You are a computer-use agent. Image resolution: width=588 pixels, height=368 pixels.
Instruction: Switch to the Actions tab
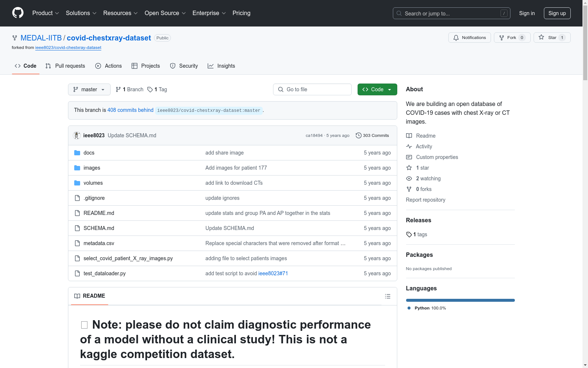pos(108,66)
